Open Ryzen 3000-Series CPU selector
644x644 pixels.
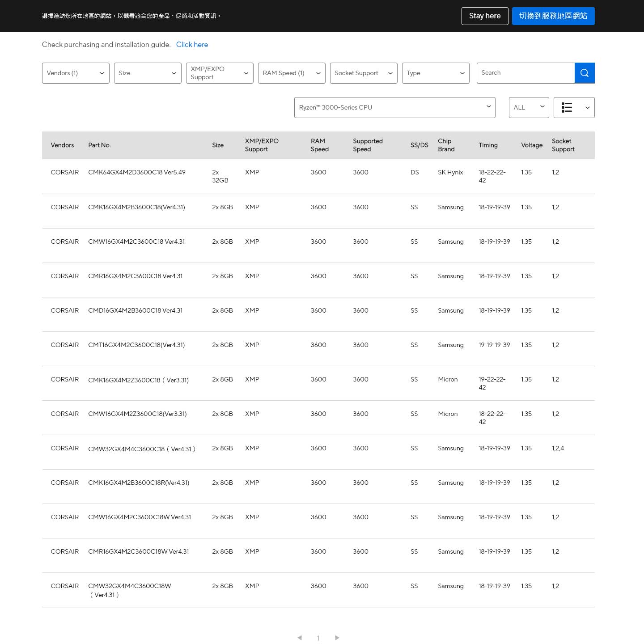coord(394,107)
